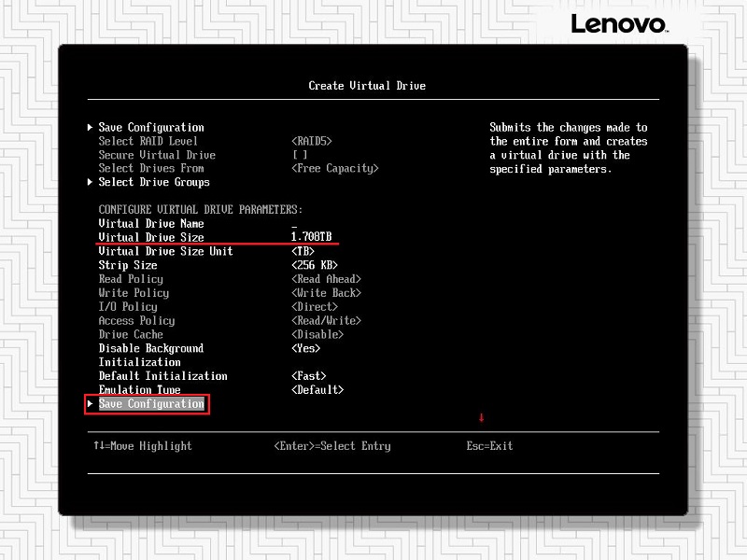Open the Read/Write access policy option
747x560 pixels.
[x=326, y=321]
